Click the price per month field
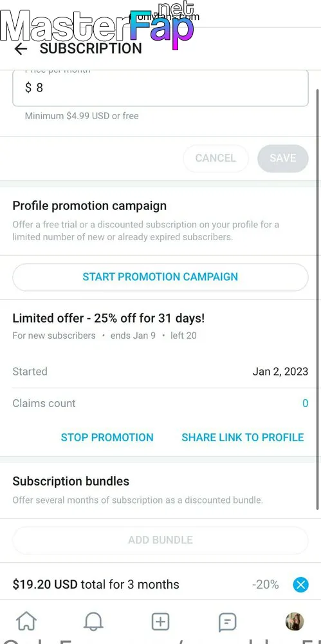321x644 pixels. click(161, 88)
